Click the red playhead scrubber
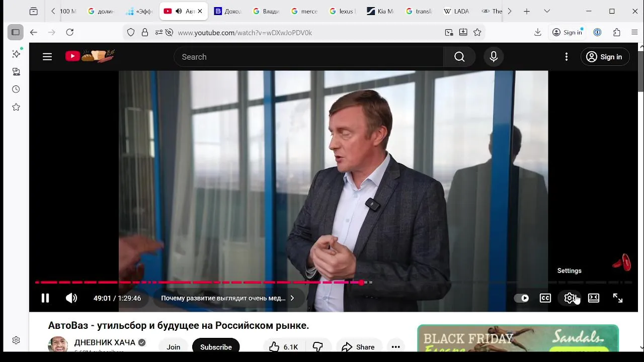 pos(361,283)
